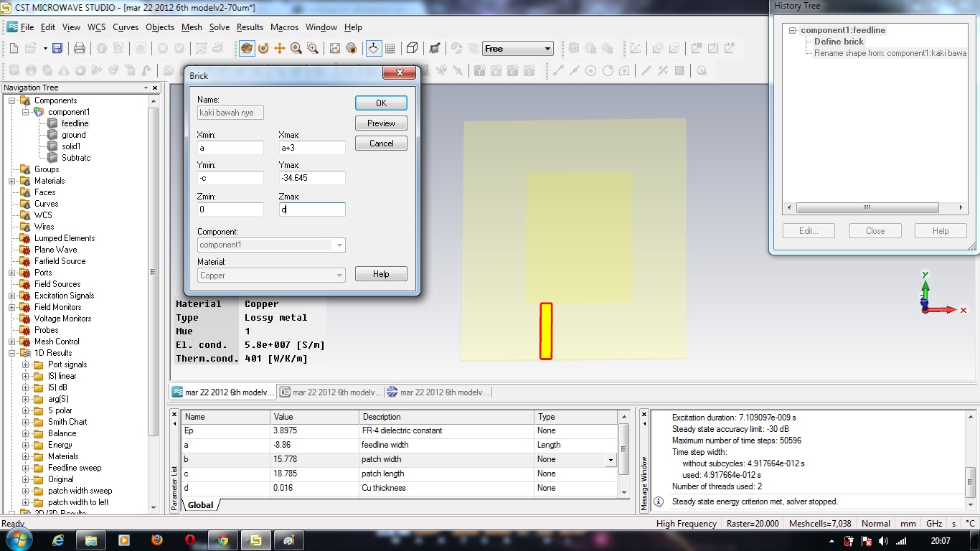Image resolution: width=980 pixels, height=551 pixels.
Task: Toggle wireframe display mode icon
Action: [413, 48]
